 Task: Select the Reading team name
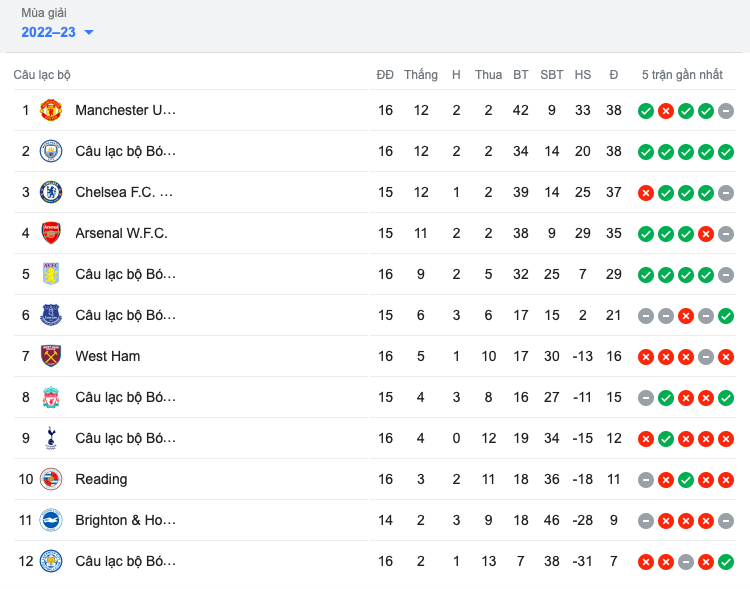101,479
